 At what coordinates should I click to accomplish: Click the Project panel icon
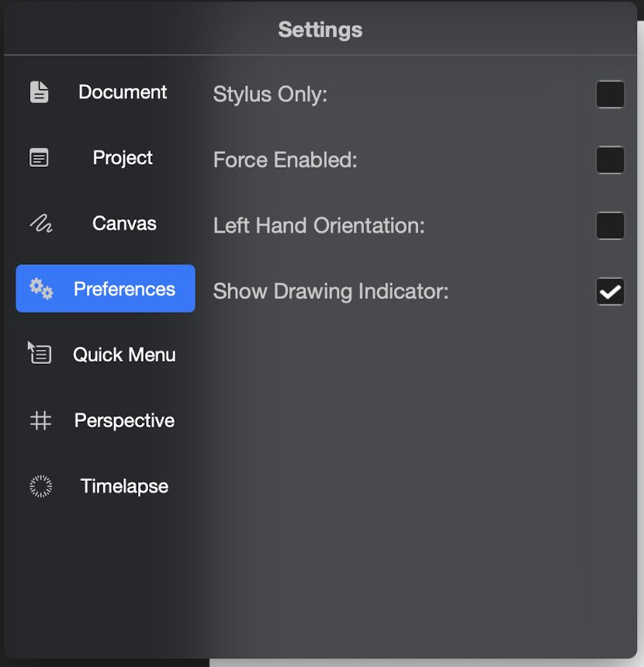pyautogui.click(x=40, y=158)
